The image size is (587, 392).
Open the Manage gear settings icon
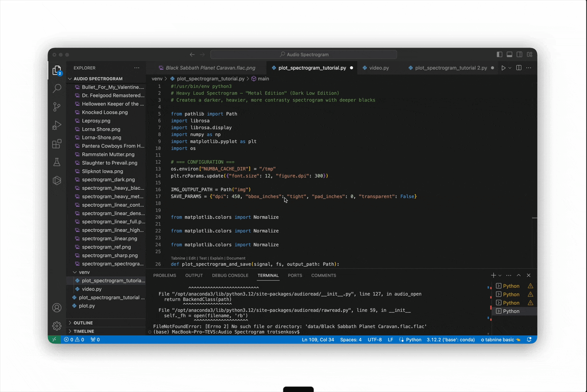(x=57, y=326)
